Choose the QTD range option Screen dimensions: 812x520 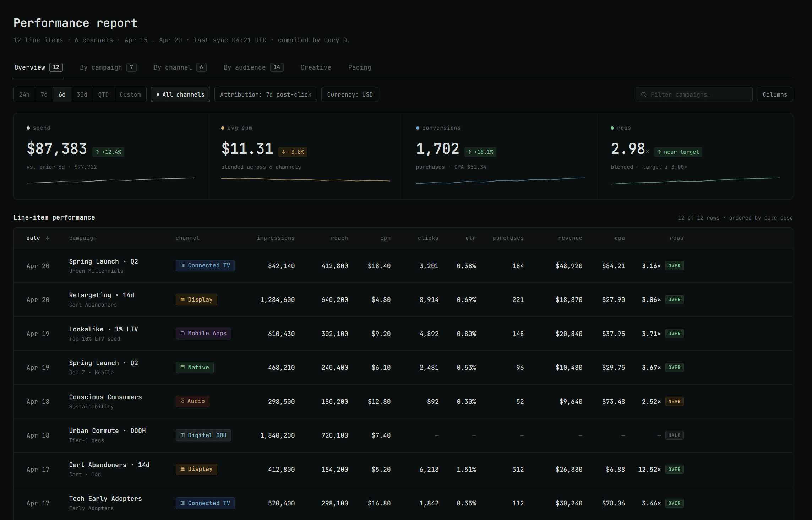(103, 94)
